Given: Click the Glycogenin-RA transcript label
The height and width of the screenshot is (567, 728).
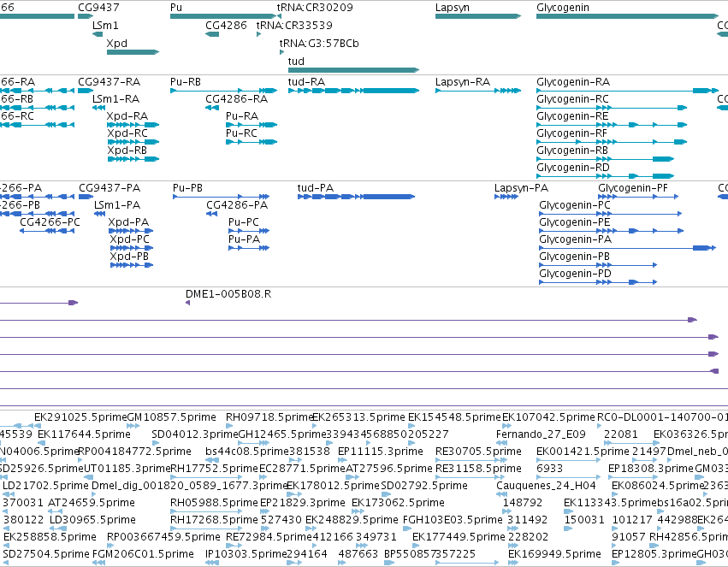Looking at the screenshot, I should point(573,82).
